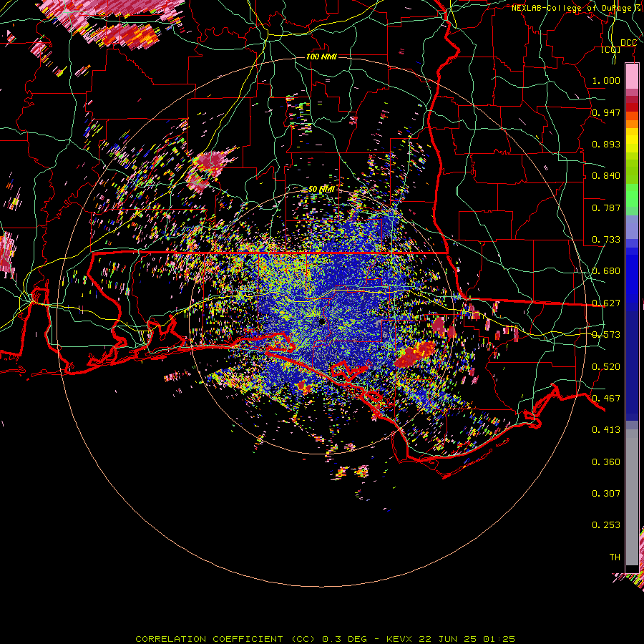Click the Correlation Coefficient caption at bottom
The height and width of the screenshot is (644, 644).
click(x=326, y=639)
